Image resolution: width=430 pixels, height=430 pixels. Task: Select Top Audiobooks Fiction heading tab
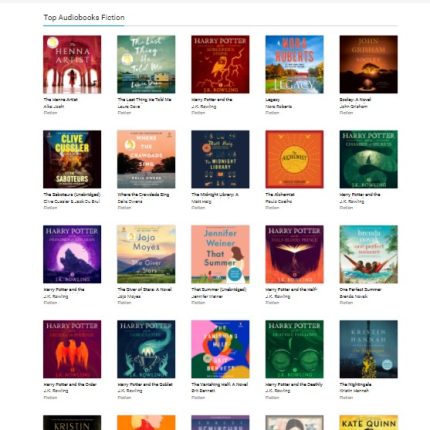pos(84,17)
